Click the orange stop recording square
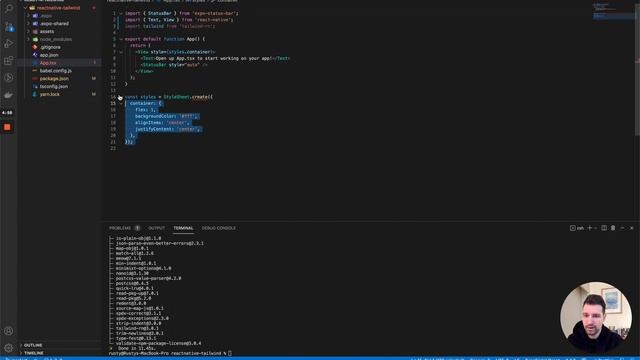The height and width of the screenshot is (360, 640). click(x=7, y=127)
